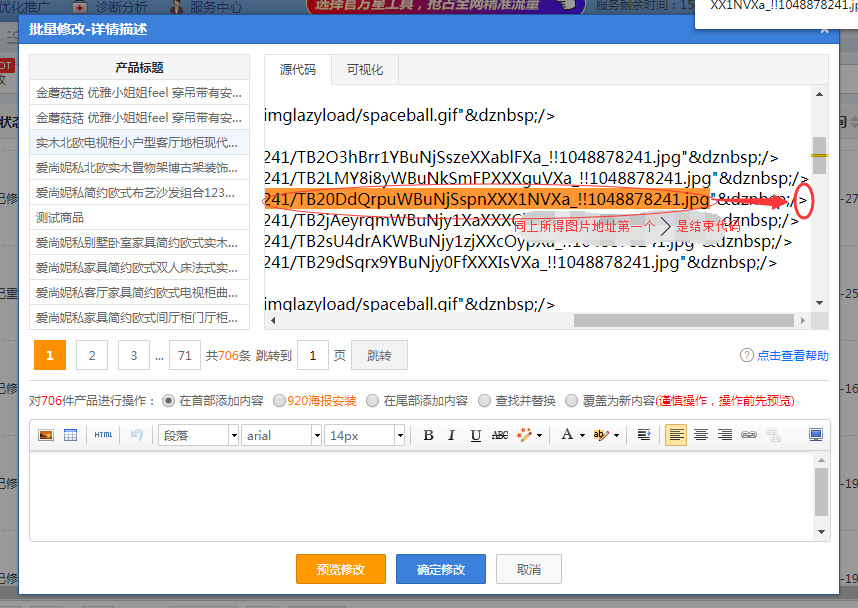858x608 pixels.
Task: Click the undo arrow icon
Action: click(x=137, y=435)
